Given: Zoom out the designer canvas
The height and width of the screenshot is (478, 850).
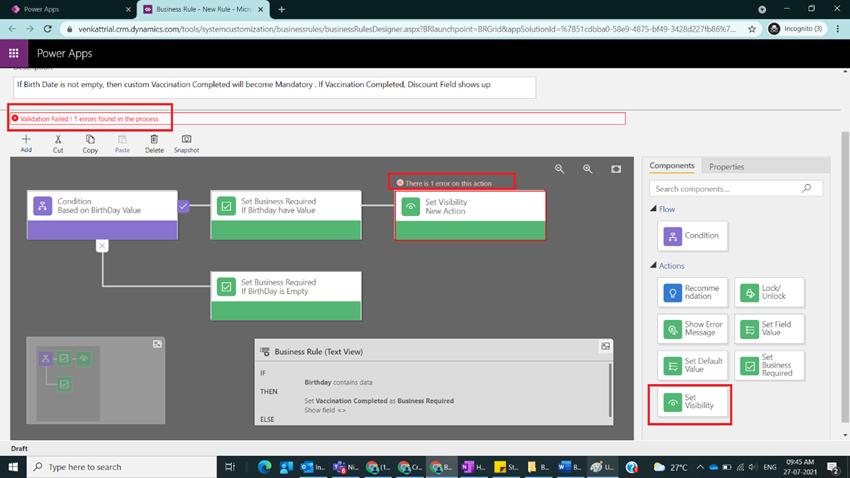Looking at the screenshot, I should [x=559, y=169].
